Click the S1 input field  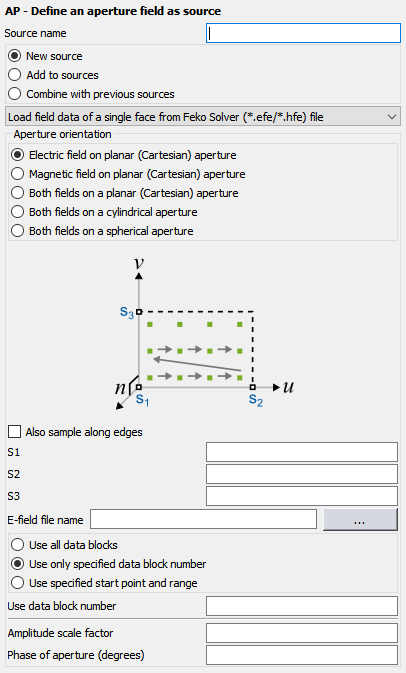tap(302, 452)
